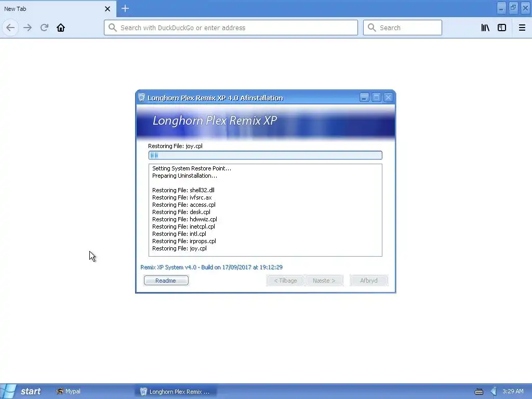This screenshot has height=399, width=532.
Task: Open a new tab with plus icon
Action: [x=125, y=8]
